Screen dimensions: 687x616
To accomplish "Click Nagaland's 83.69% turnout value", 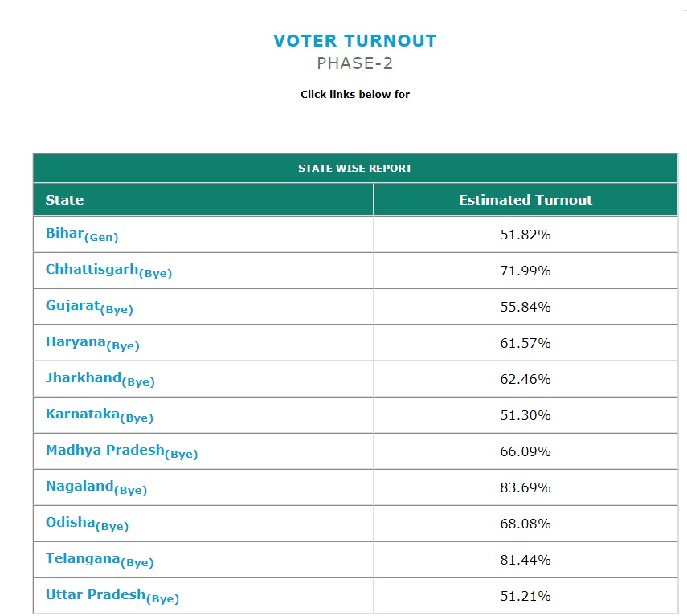I will click(525, 487).
